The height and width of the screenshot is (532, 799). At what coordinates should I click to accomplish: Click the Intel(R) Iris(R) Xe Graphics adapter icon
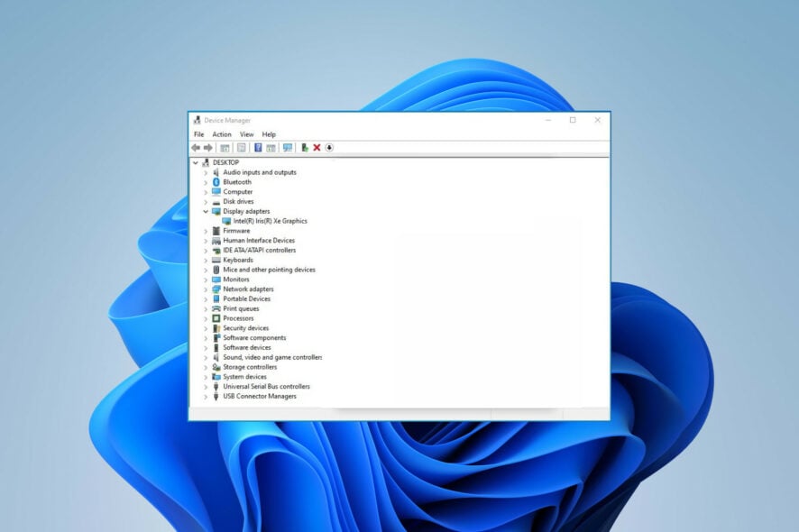click(x=226, y=221)
